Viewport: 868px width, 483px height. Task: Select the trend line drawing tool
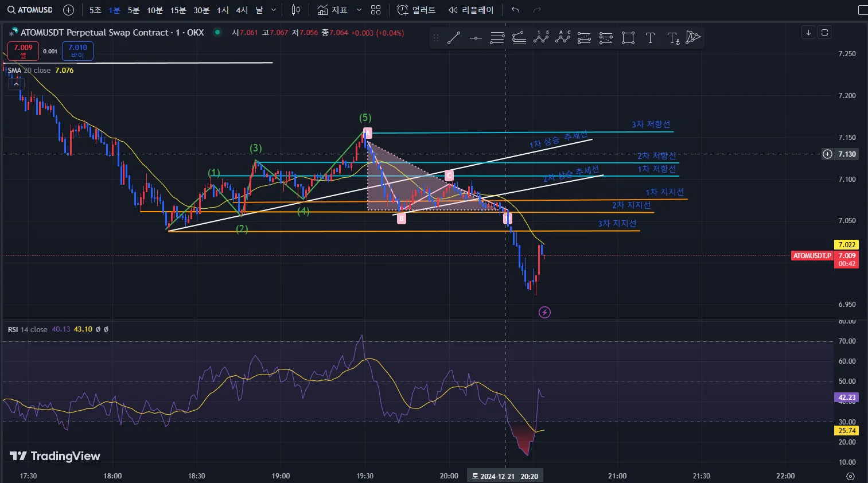454,38
